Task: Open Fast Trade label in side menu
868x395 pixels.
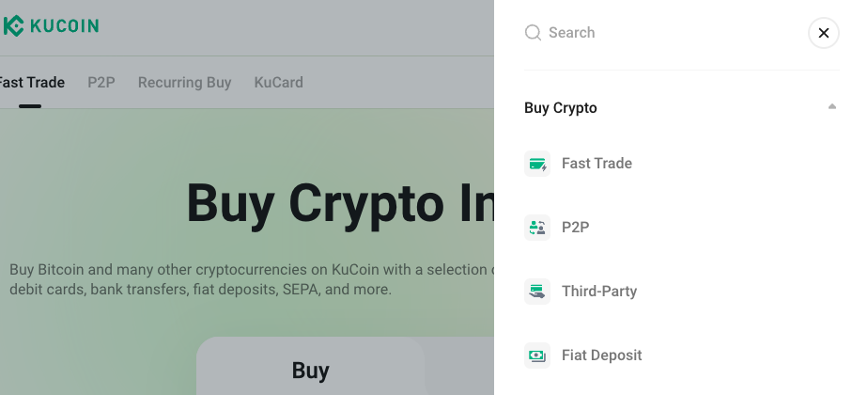Action: coord(597,164)
